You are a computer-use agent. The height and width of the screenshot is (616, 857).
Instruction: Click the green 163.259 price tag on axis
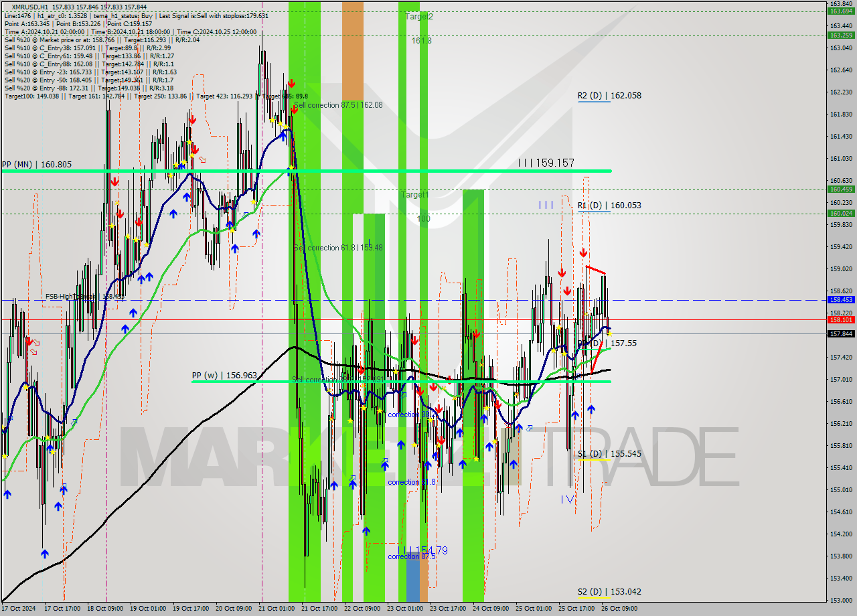pos(841,35)
